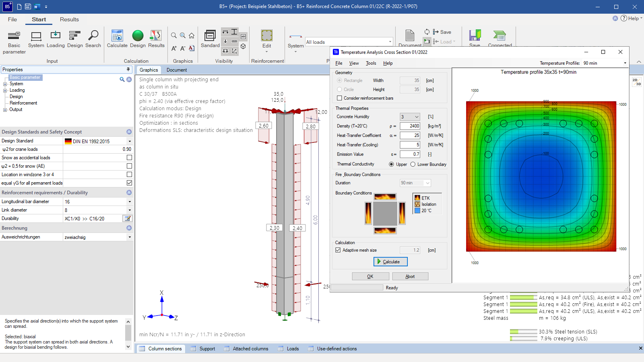
Task: Select the 20 °C blue legend swatch
Action: coord(417,210)
